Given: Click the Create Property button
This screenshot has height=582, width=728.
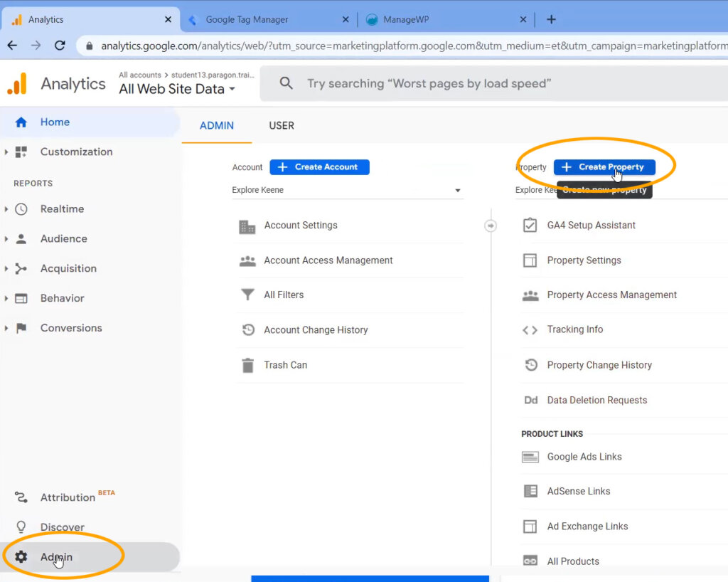Looking at the screenshot, I should (604, 167).
